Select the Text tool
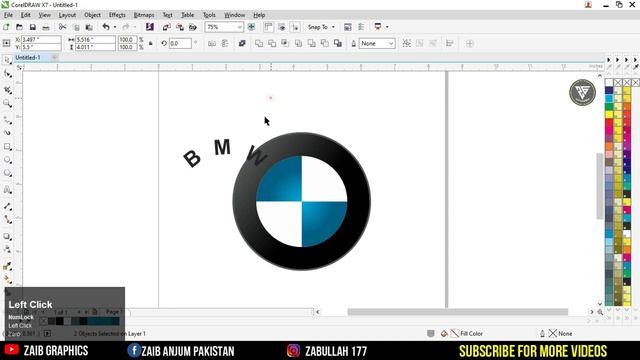Image resolution: width=640 pixels, height=360 pixels. [7, 189]
